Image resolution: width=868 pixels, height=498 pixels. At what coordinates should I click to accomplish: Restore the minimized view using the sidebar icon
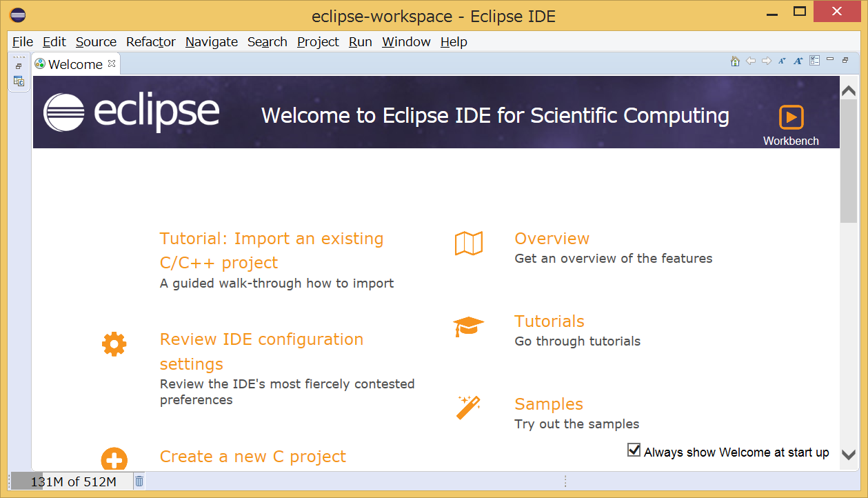pyautogui.click(x=19, y=66)
